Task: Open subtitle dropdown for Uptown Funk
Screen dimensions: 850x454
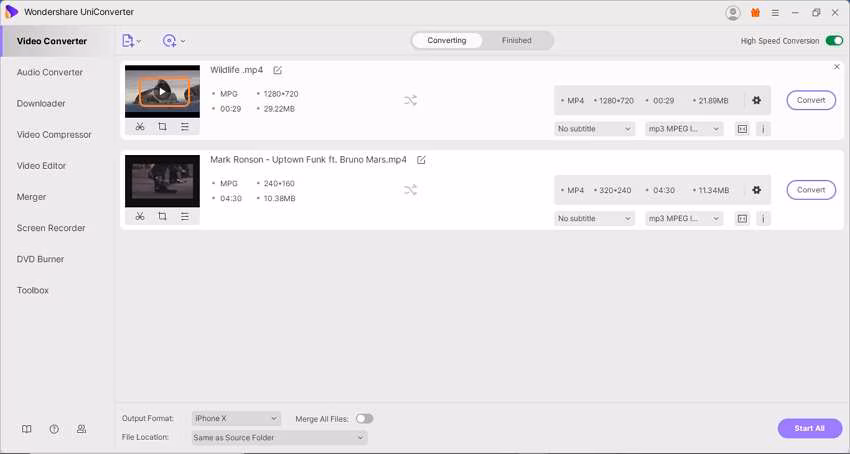Action: click(594, 219)
